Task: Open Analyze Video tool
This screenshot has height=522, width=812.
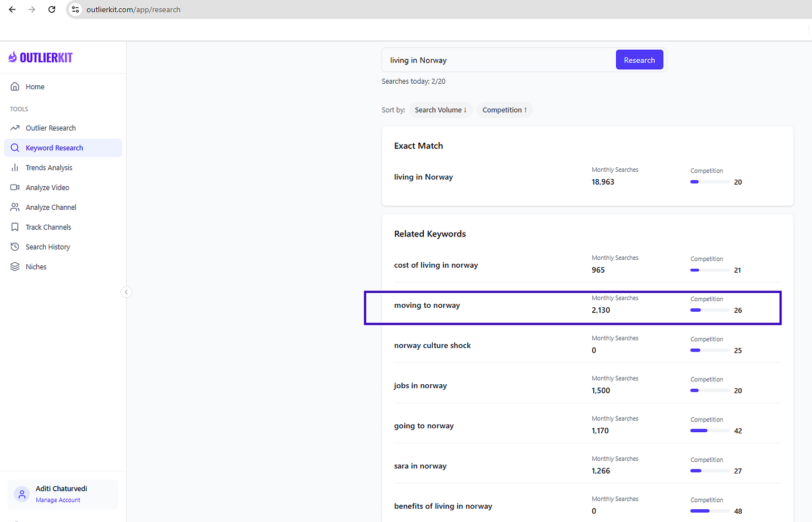Action: click(63, 187)
